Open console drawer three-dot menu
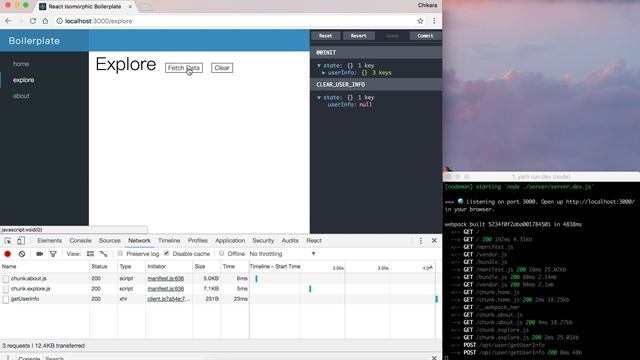The image size is (640, 360). (x=8, y=358)
